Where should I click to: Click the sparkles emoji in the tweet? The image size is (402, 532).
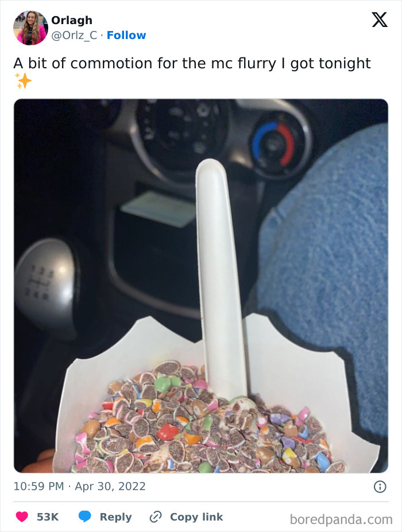[x=23, y=81]
